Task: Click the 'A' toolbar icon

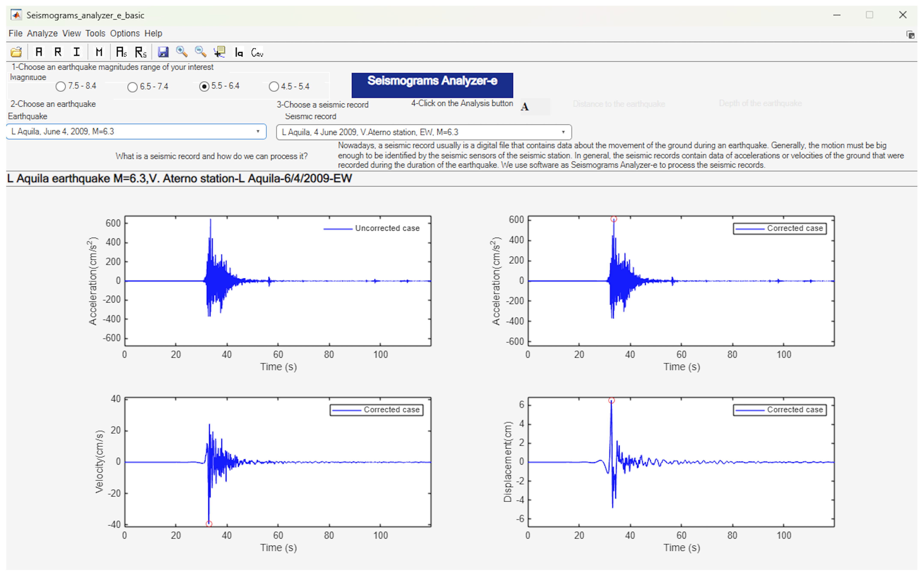Action: [39, 52]
